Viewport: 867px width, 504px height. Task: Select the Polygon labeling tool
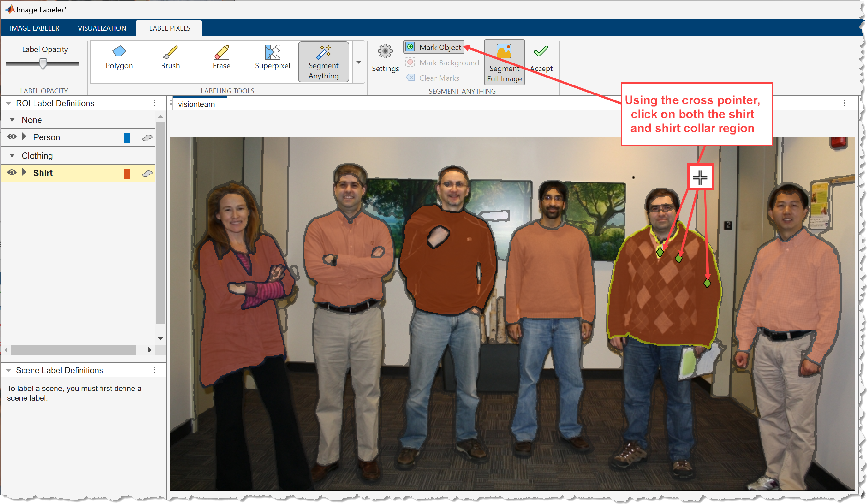[118, 58]
